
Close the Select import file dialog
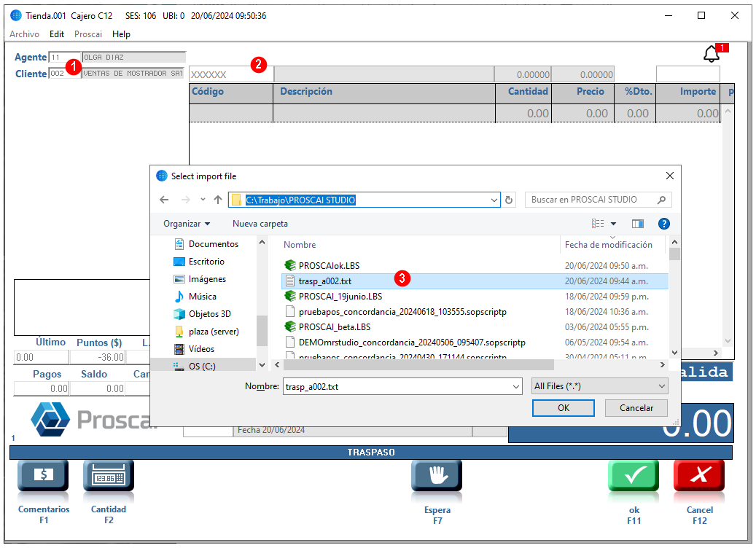coord(670,176)
